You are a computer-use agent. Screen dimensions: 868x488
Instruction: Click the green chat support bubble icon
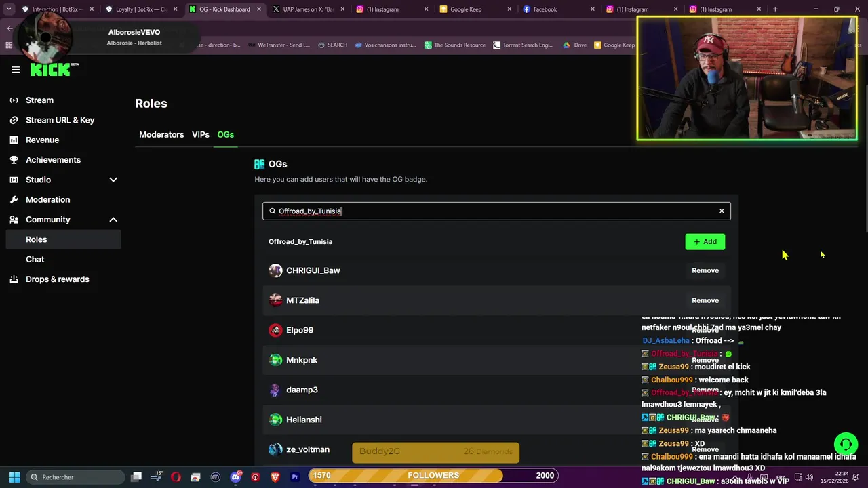[846, 445]
